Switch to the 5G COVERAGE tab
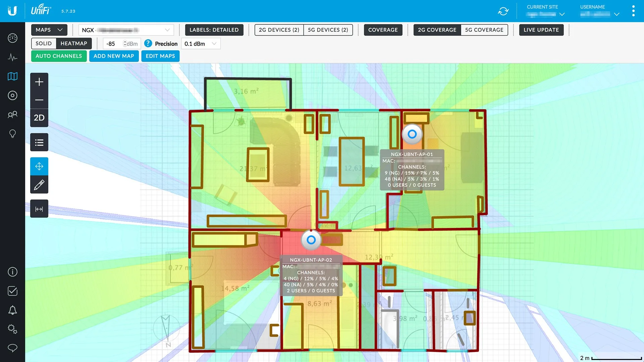644x362 pixels. pyautogui.click(x=484, y=30)
